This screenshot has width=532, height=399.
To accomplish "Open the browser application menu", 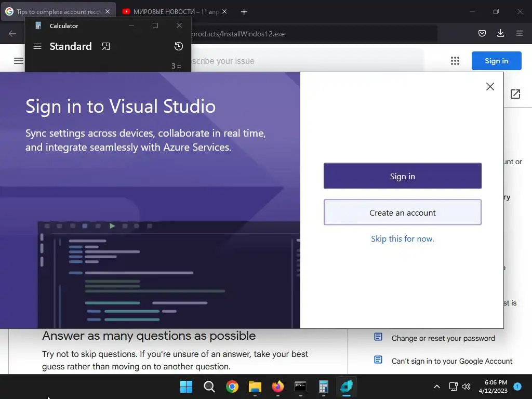I will [x=519, y=33].
